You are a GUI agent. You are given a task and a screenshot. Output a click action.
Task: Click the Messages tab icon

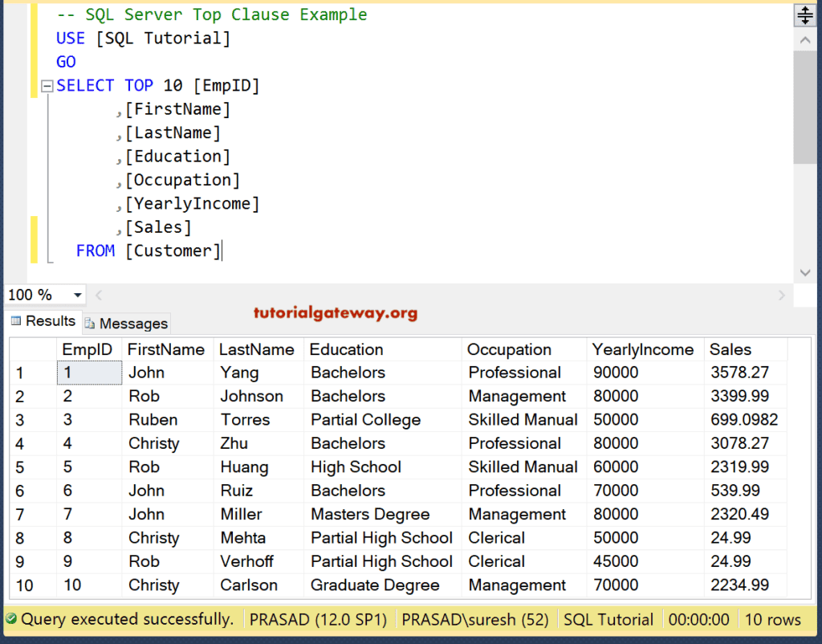(x=90, y=324)
